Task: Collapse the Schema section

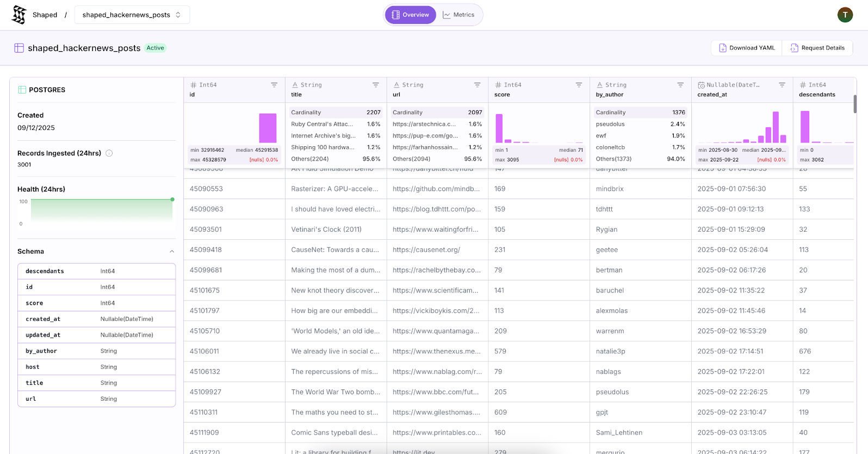Action: [172, 252]
